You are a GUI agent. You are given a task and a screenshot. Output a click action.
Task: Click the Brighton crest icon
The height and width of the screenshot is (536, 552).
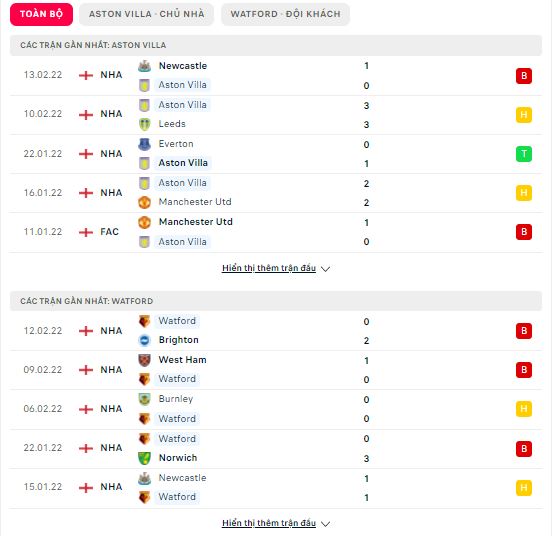coord(144,340)
